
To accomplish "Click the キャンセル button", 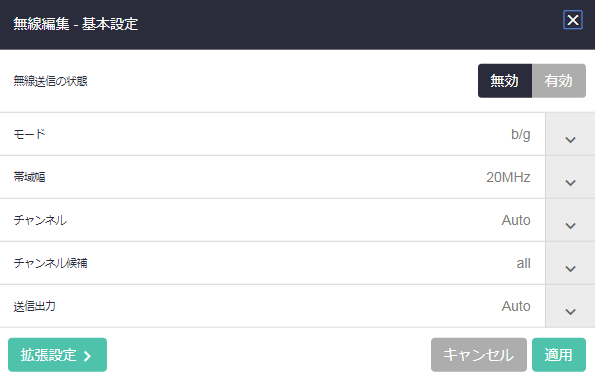I will pos(479,355).
